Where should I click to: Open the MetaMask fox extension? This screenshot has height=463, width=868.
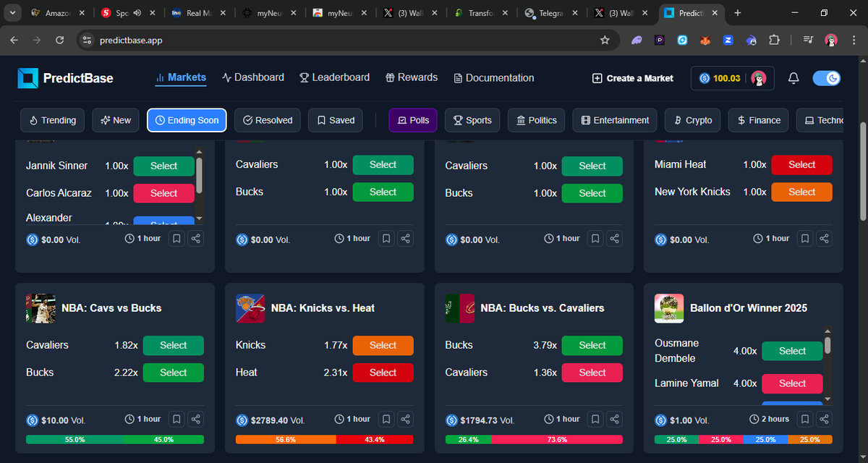(705, 41)
